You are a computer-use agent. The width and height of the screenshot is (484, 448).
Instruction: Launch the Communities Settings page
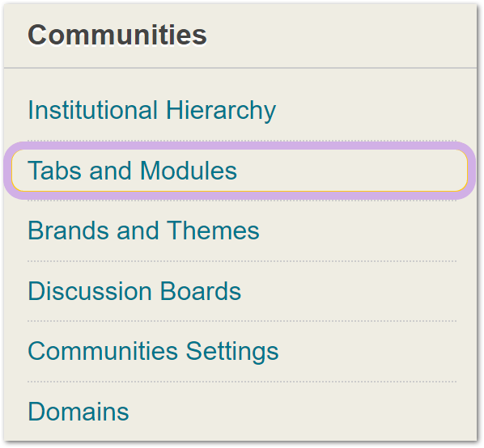(x=153, y=352)
